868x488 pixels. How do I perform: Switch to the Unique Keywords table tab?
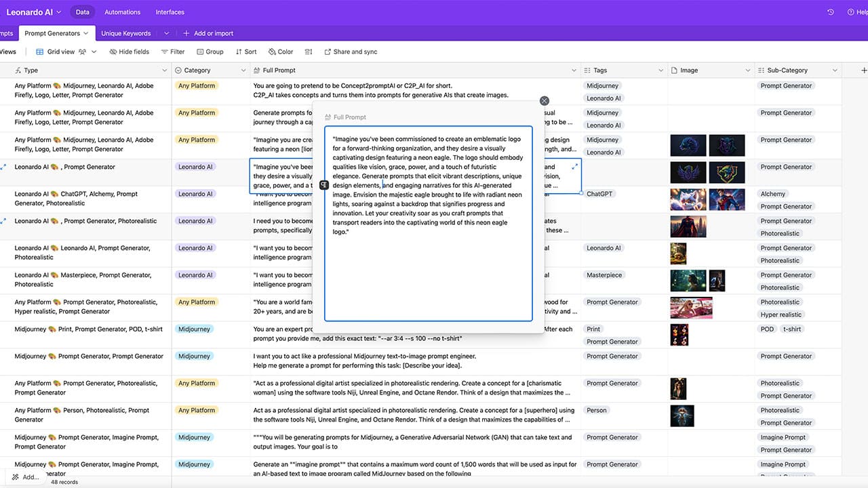(x=126, y=33)
